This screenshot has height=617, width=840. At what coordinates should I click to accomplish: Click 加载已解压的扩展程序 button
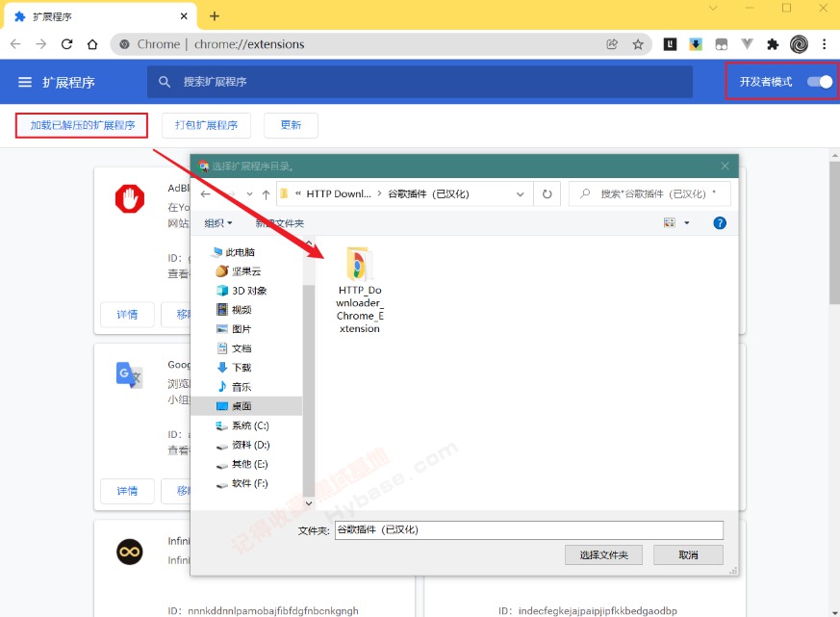pos(82,125)
